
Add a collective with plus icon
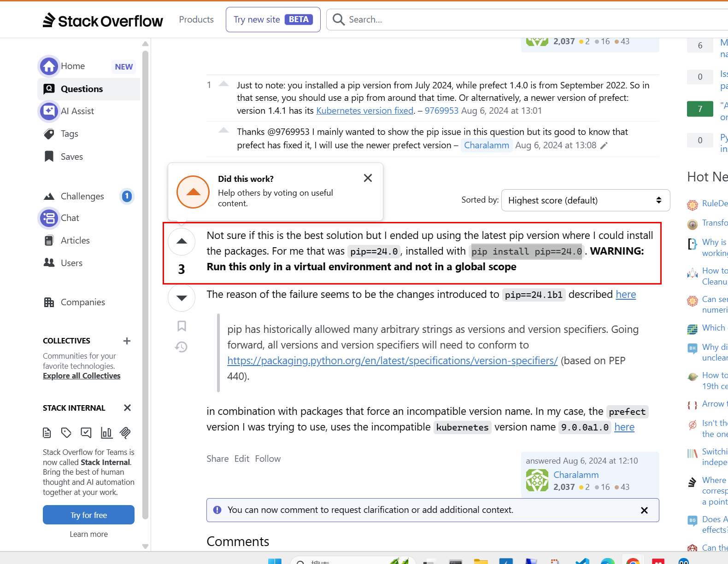[127, 341]
